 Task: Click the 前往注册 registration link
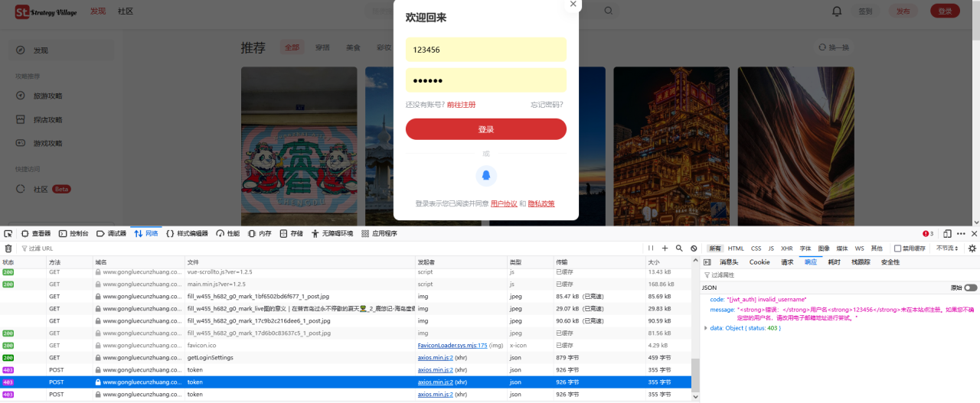(461, 105)
